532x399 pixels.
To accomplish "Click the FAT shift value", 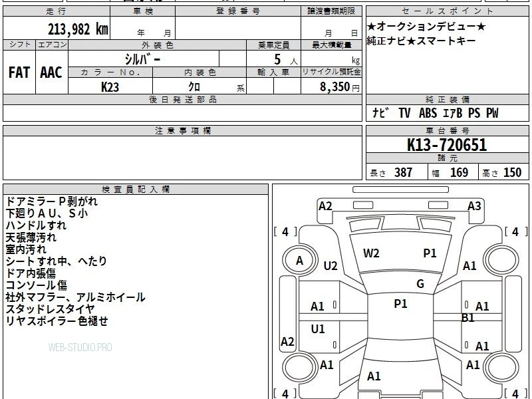I will [19, 72].
